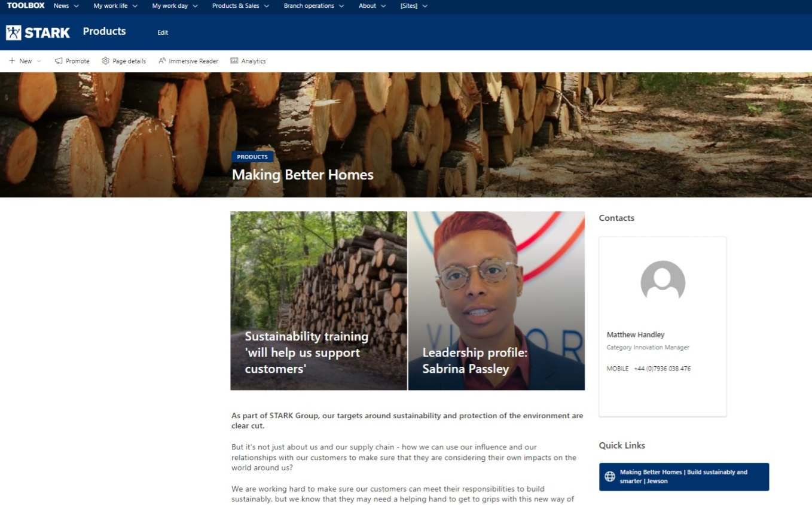Viewport: 812px width, 505px height.
Task: Click the Promote button label
Action: point(78,61)
